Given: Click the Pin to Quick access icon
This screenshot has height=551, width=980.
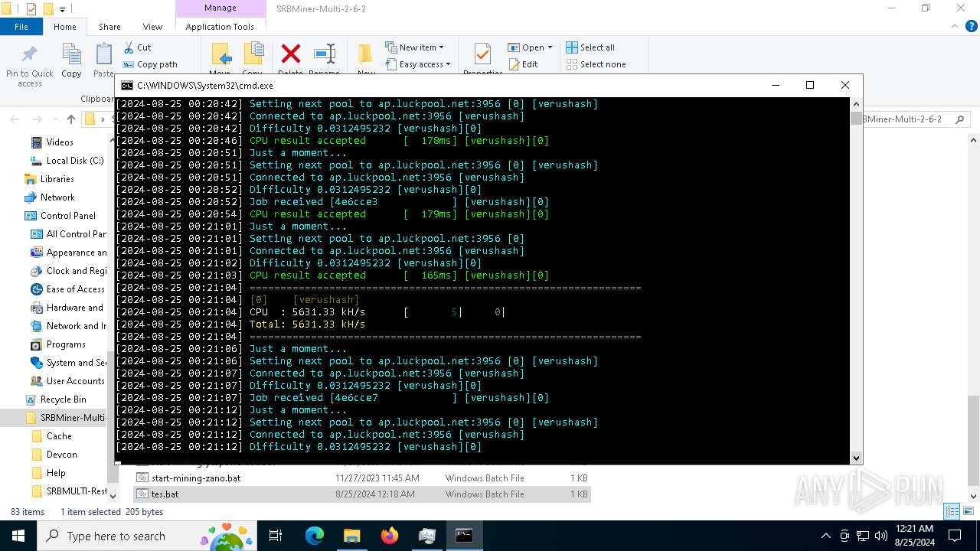Looking at the screenshot, I should point(30,55).
